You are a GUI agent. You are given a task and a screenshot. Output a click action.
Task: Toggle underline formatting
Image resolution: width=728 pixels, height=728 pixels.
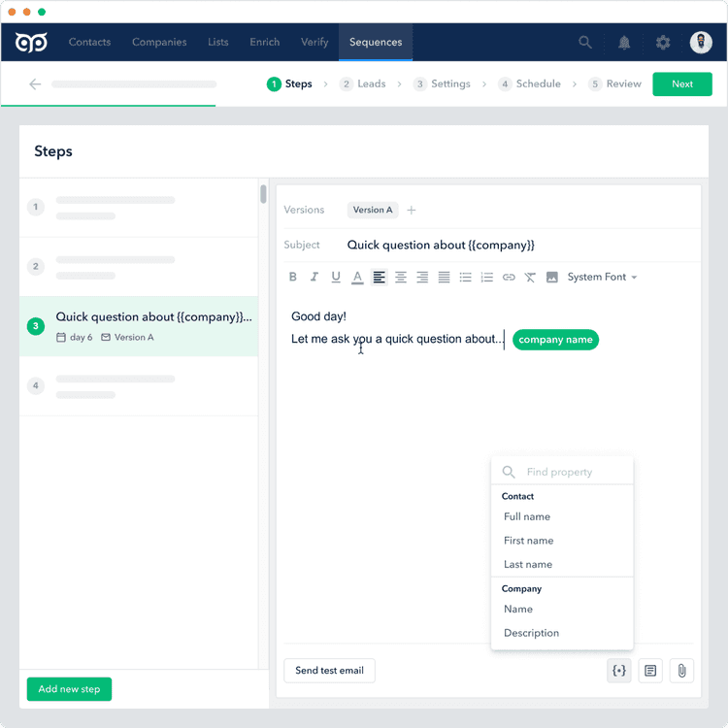point(336,278)
